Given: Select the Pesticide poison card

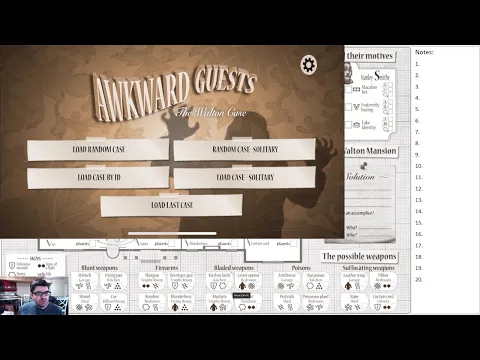Looking at the screenshot, I should coord(287,302).
